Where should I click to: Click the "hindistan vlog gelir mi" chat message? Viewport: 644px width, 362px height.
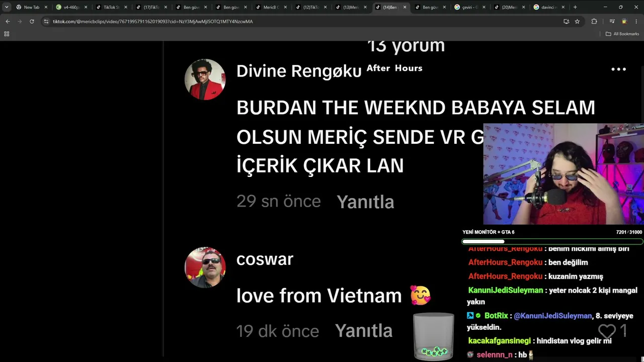574,341
